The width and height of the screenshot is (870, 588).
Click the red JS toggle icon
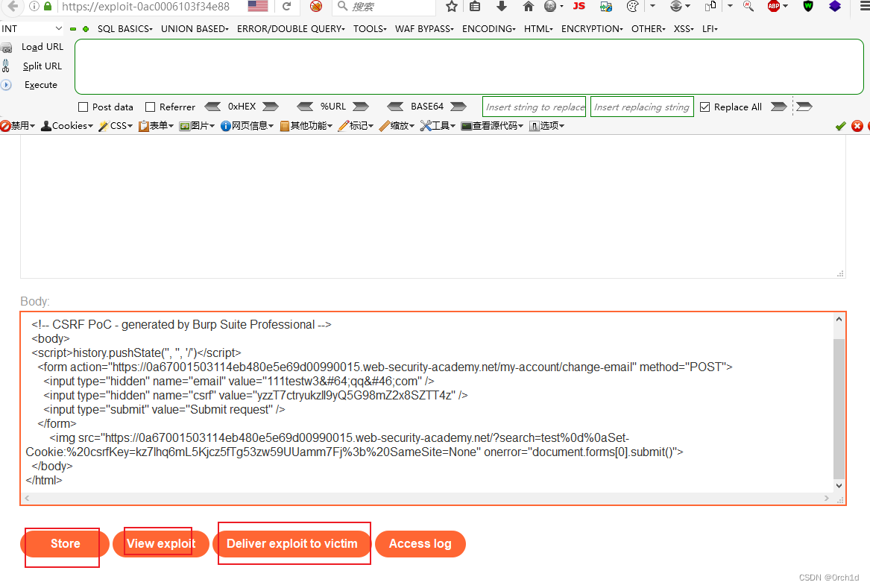[x=579, y=5]
